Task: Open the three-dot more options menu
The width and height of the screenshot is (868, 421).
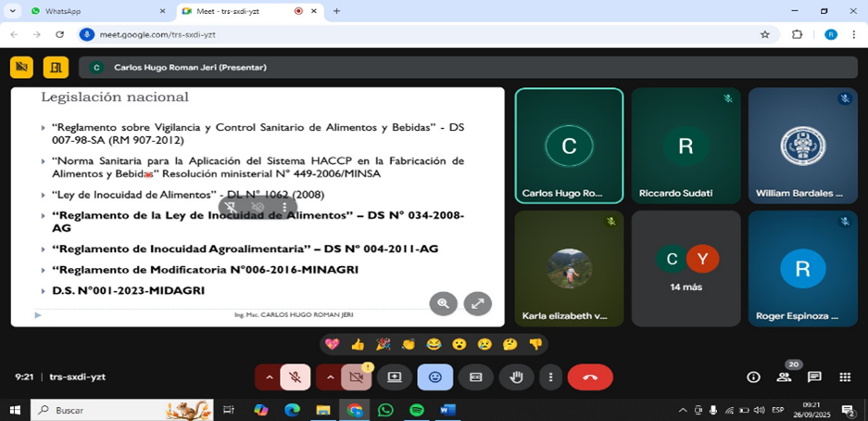Action: click(x=550, y=377)
